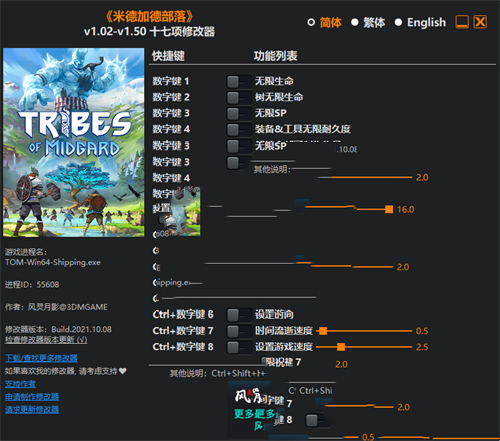The width and height of the screenshot is (500, 441).
Task: Click the 作者: 风灵月影@3DMGAME text
Action: (56, 307)
